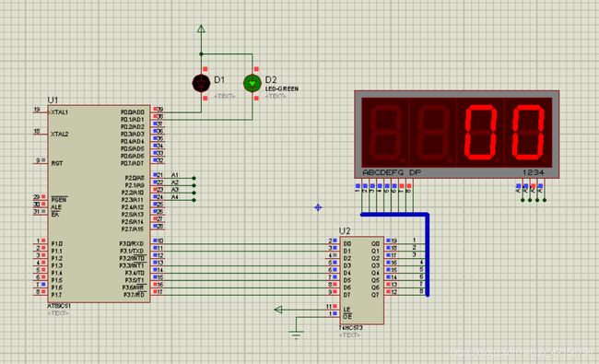Click the P3.1/TXD pin label

132,251
